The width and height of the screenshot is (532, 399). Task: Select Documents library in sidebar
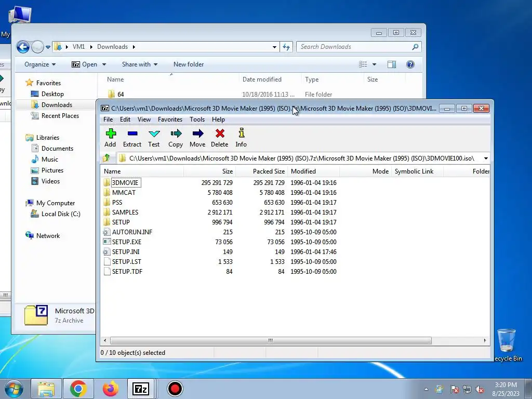click(x=57, y=149)
